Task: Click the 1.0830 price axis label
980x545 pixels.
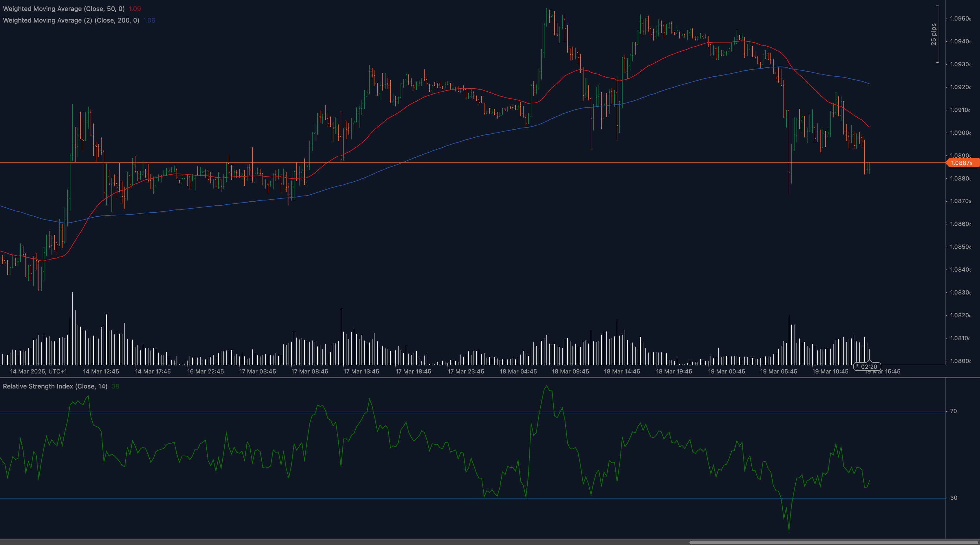Action: pyautogui.click(x=961, y=292)
